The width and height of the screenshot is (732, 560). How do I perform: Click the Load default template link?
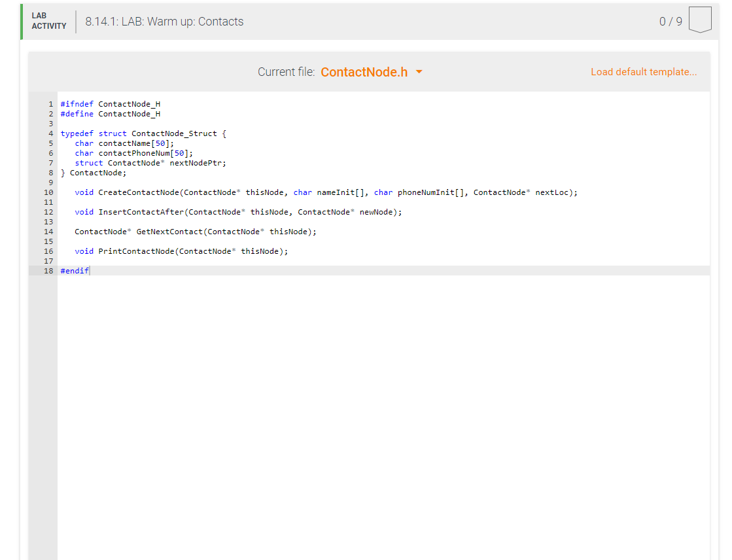point(643,71)
